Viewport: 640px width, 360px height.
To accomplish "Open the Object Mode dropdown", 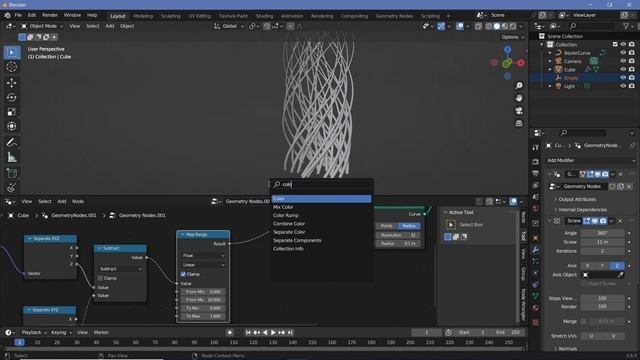I will click(x=42, y=26).
